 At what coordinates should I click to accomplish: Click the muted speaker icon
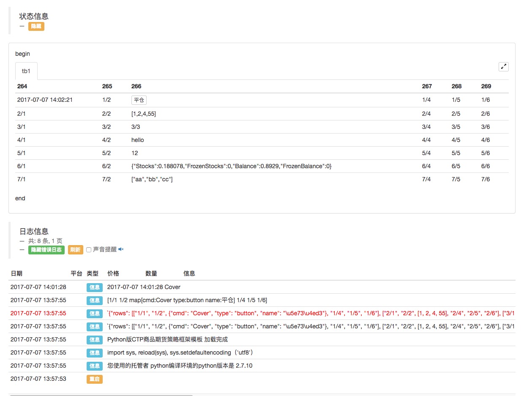[121, 249]
